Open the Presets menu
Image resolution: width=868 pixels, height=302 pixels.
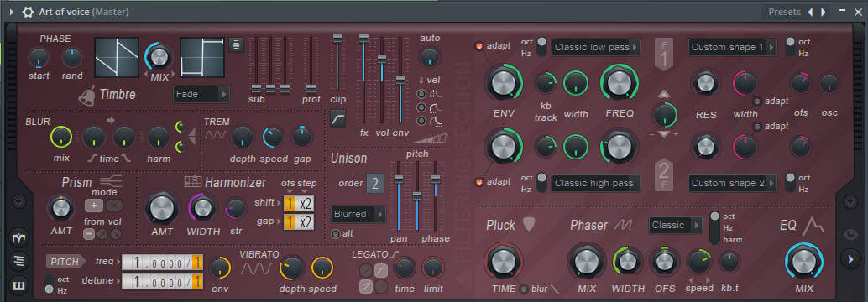784,12
